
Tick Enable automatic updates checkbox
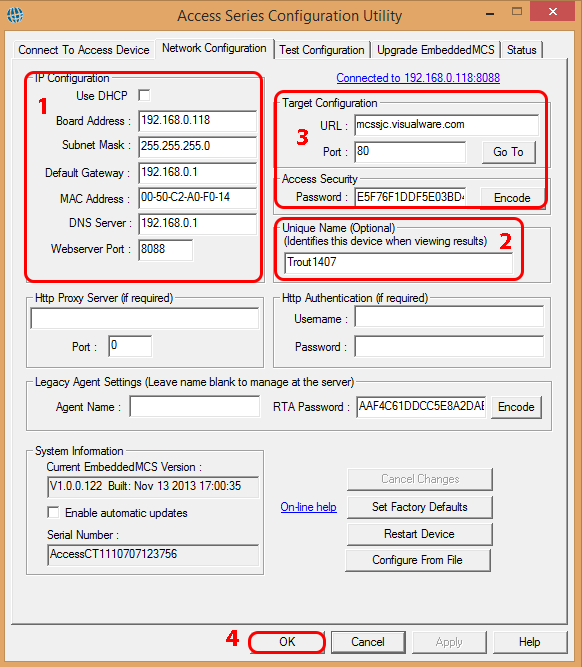[x=53, y=512]
